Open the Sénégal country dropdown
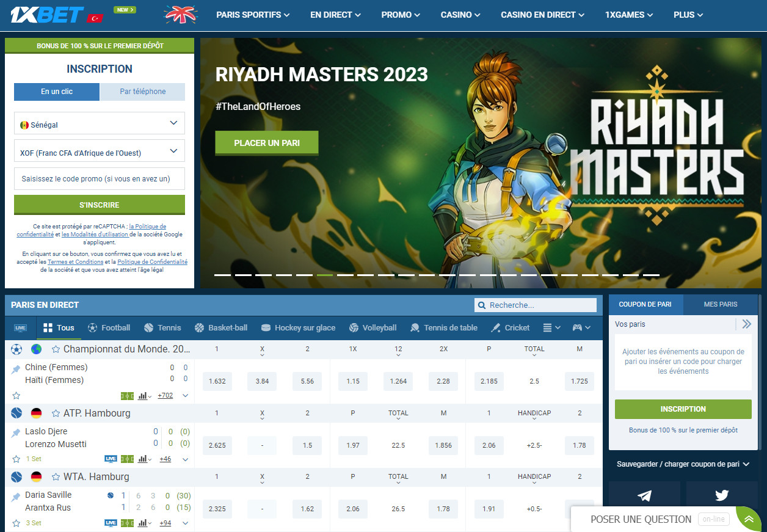Image resolution: width=767 pixels, height=532 pixels. coord(100,123)
